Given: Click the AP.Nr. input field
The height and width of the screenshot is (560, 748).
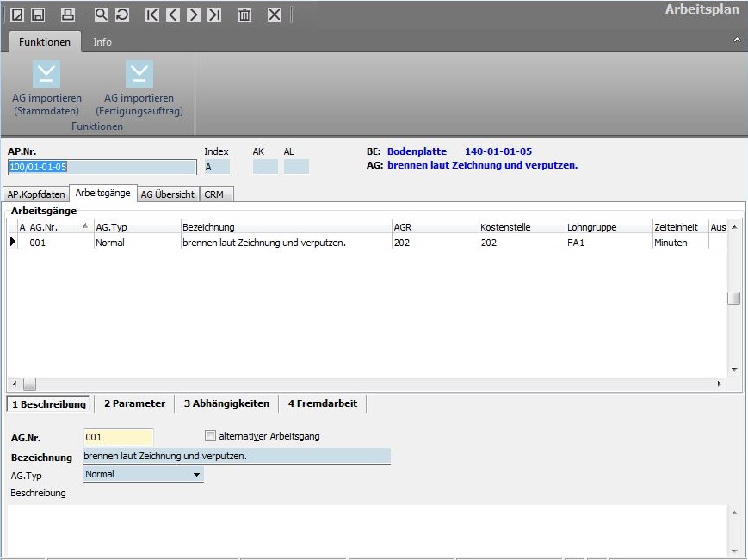Looking at the screenshot, I should coord(102,168).
